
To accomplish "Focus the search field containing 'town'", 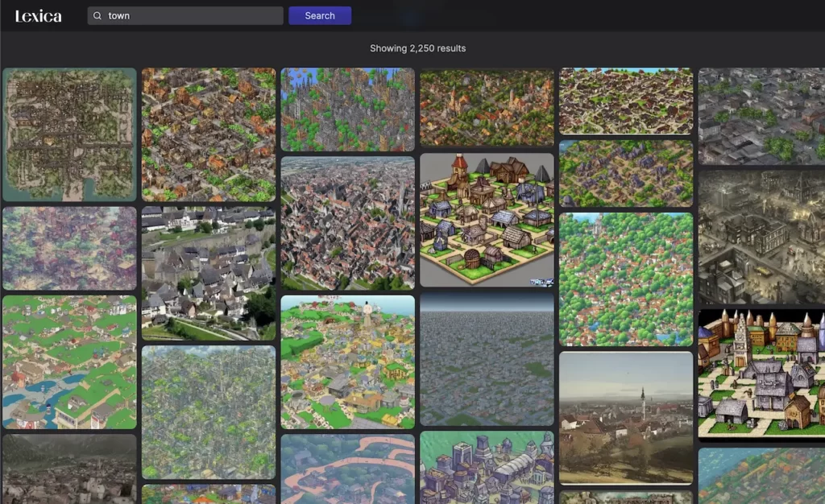I will [185, 16].
